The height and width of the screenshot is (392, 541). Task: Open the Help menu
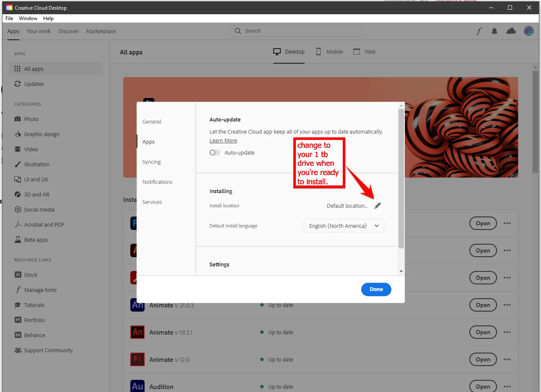(x=48, y=18)
